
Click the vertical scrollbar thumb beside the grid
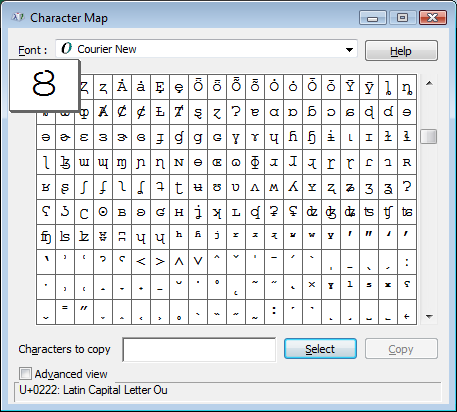tap(429, 137)
